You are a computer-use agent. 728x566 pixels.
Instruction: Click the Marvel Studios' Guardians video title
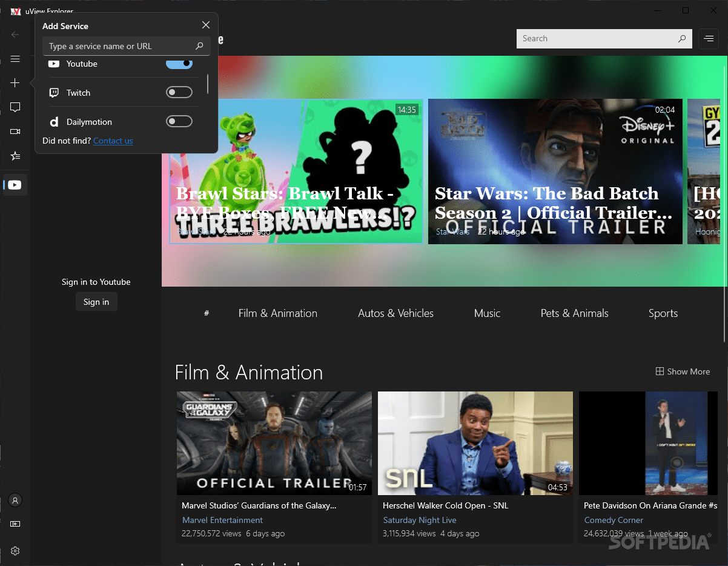[259, 505]
